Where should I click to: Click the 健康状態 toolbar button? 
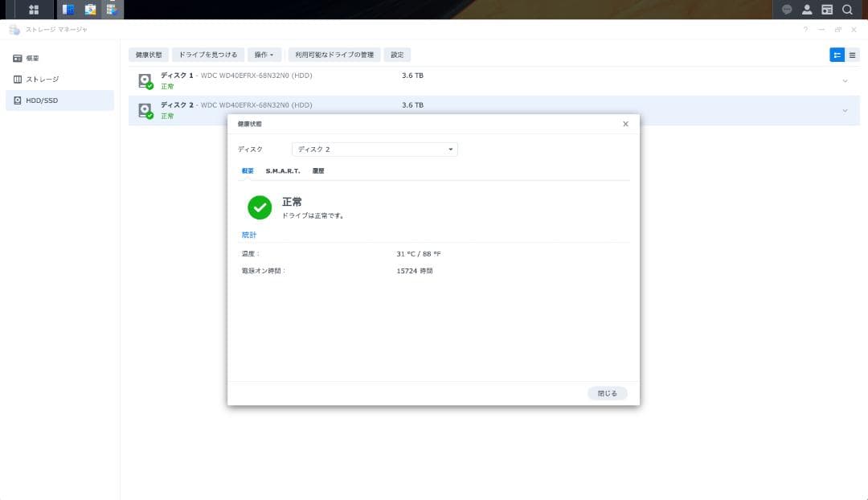(x=149, y=55)
